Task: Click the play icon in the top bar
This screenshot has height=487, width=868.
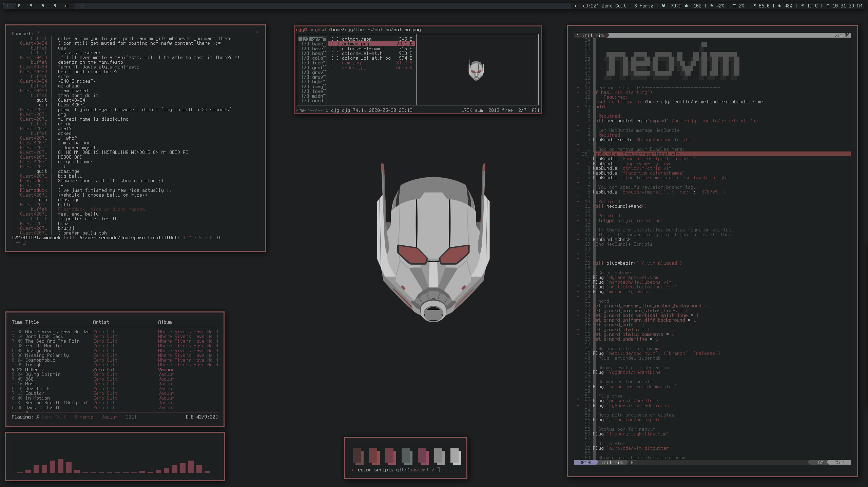Action: click(575, 6)
